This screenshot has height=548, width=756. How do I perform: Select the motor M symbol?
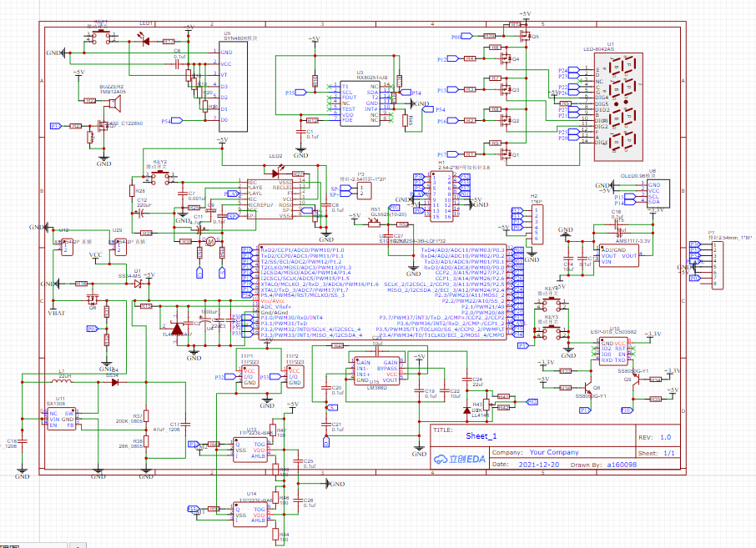211,241
